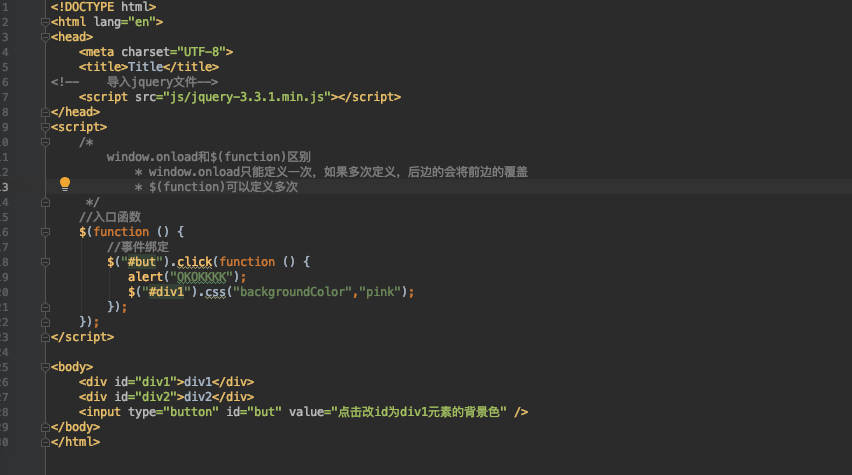
Task: Toggle fold marker at closing head tag
Action: 46,112
